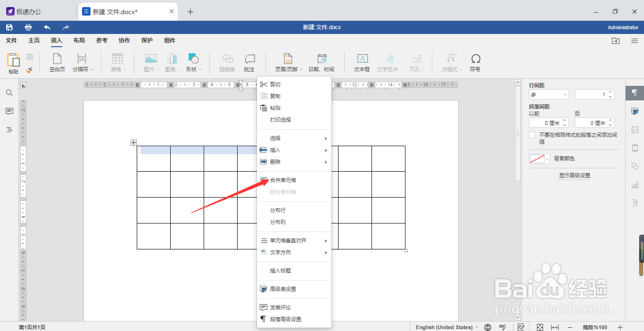Open search with the magnifier sidebar icon
644x331 pixels.
click(x=9, y=93)
